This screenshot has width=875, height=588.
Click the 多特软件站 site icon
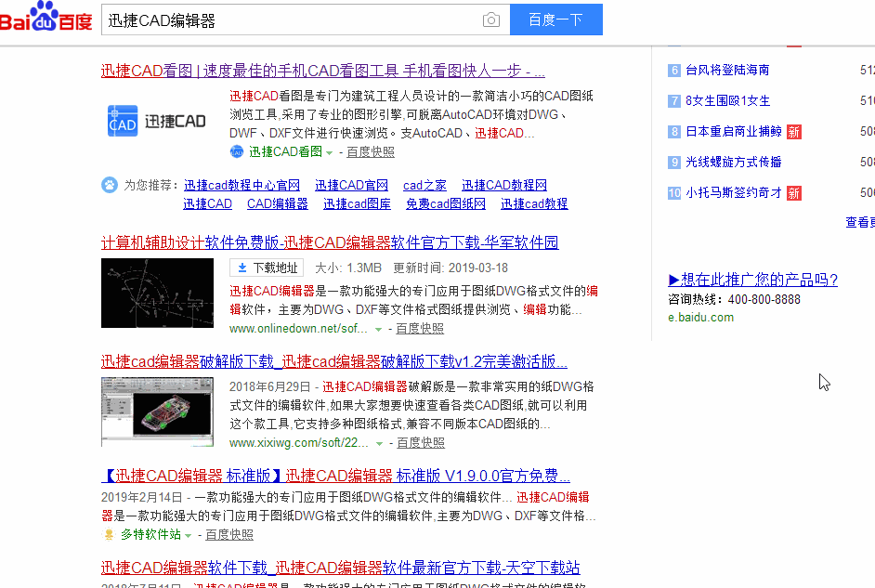(109, 535)
